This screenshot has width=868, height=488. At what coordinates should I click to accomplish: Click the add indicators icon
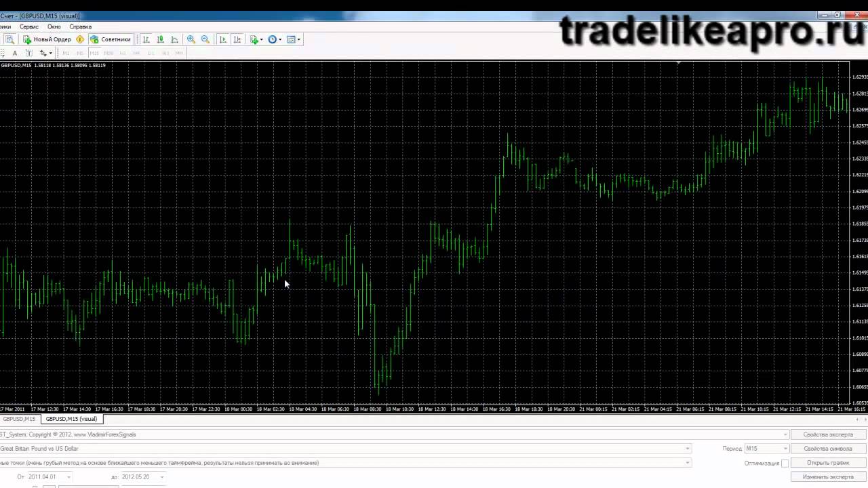(254, 39)
